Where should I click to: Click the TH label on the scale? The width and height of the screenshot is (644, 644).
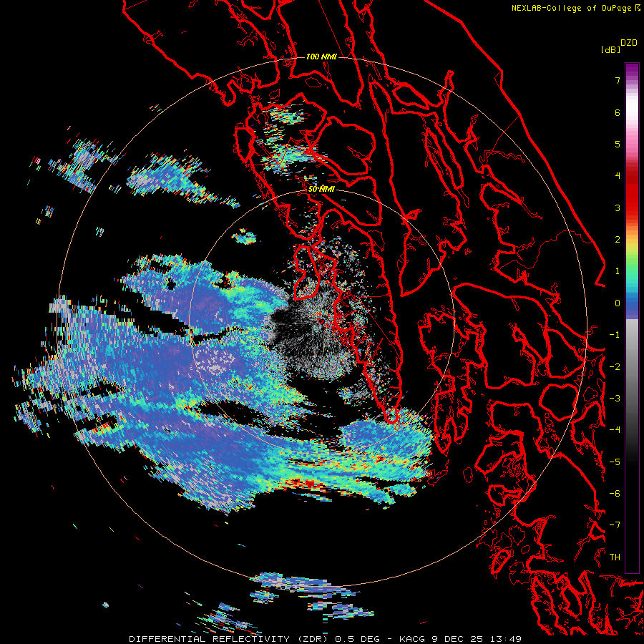tap(615, 557)
